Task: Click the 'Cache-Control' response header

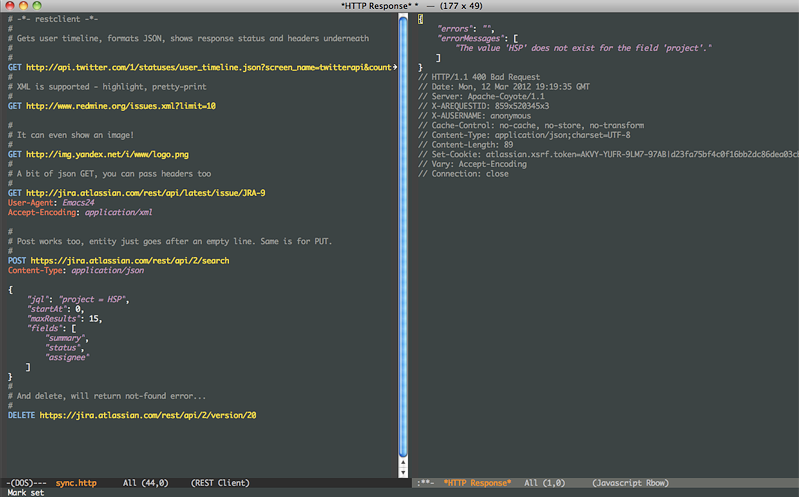Action: click(531, 125)
